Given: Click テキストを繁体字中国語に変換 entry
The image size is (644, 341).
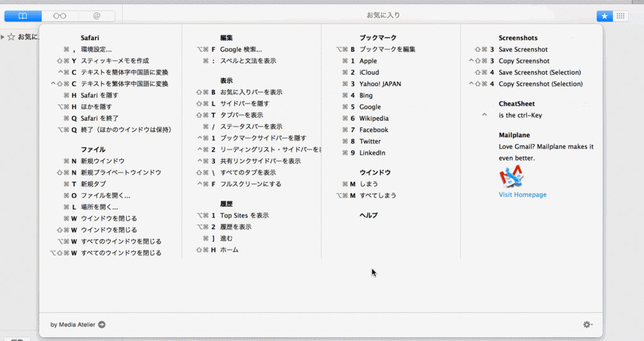Looking at the screenshot, I should click(125, 84).
